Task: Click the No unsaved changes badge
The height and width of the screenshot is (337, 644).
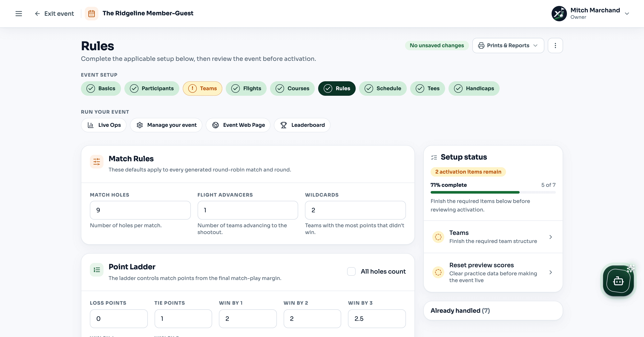Action: tap(437, 46)
